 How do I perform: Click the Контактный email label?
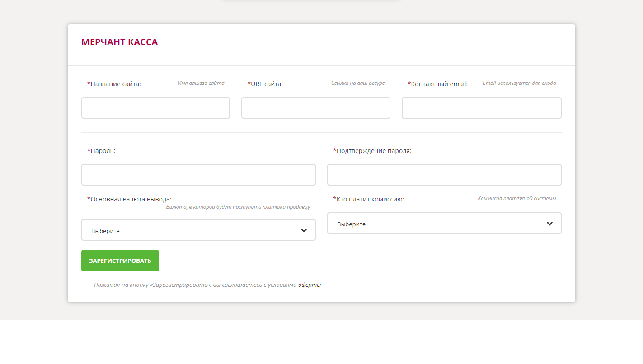pyautogui.click(x=439, y=84)
